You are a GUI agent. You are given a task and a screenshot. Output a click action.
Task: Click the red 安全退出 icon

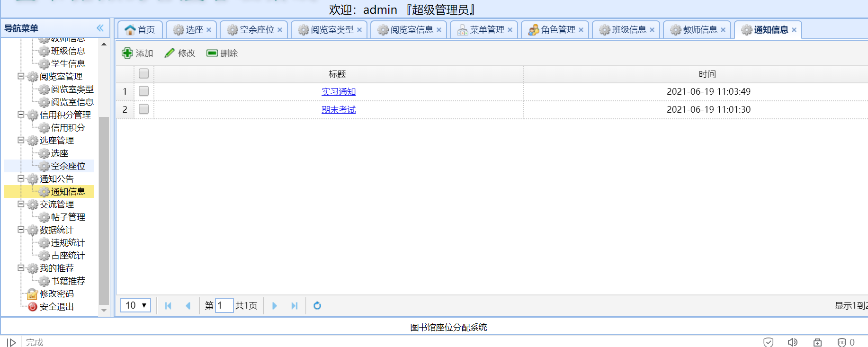point(32,307)
